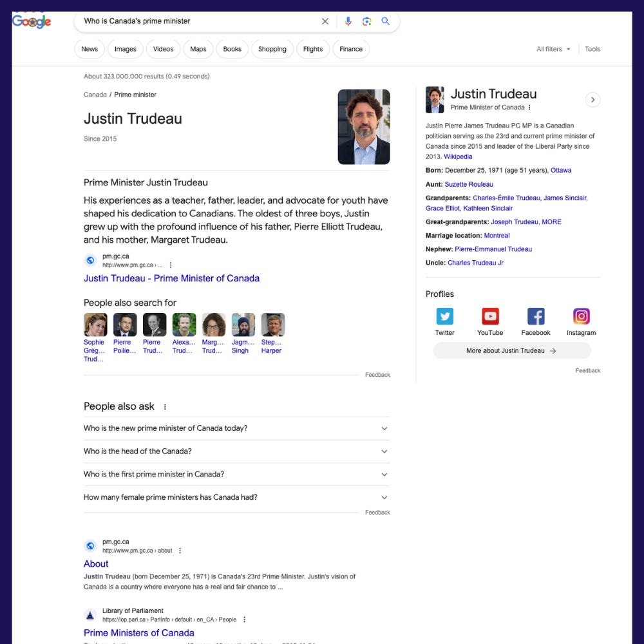
Task: Select Jagmeet Singh thumbnail
Action: pyautogui.click(x=243, y=325)
